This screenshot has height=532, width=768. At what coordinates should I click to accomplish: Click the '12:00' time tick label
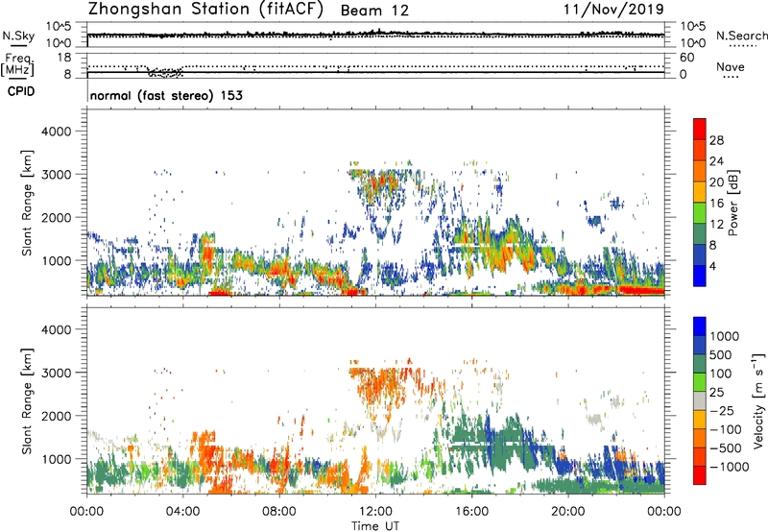click(x=375, y=512)
